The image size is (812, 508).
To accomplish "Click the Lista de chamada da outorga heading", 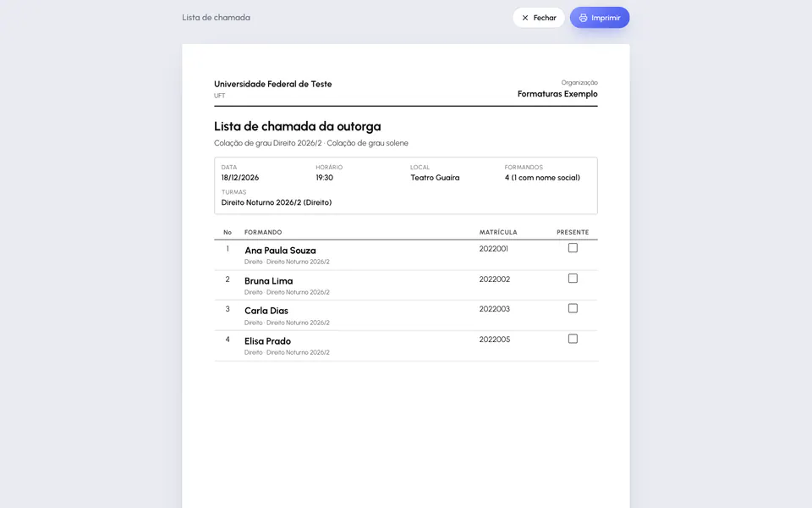I will coord(297,126).
